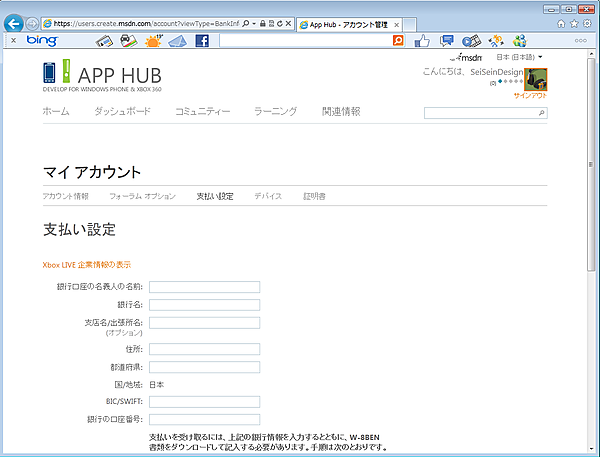Click the orange Bing search button
The image size is (600, 457).
398,41
